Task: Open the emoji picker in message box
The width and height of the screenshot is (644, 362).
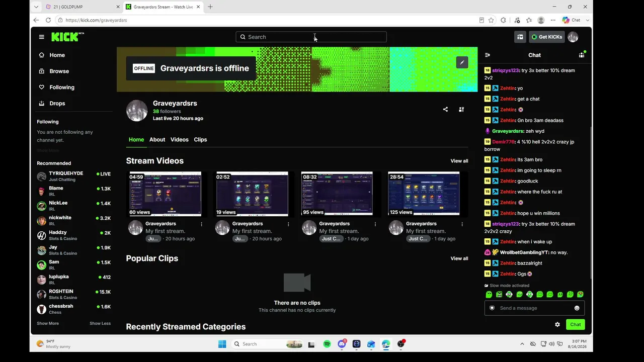Action: click(577, 308)
